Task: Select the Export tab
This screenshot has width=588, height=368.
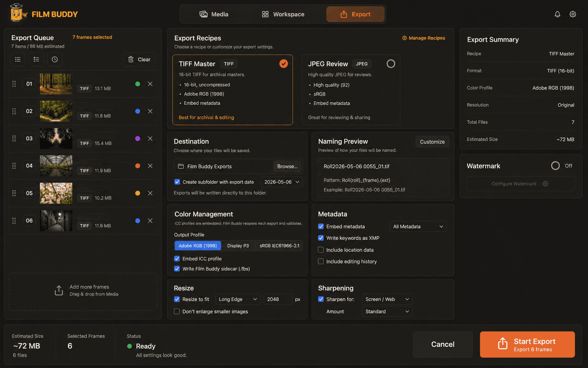Action: pyautogui.click(x=355, y=14)
